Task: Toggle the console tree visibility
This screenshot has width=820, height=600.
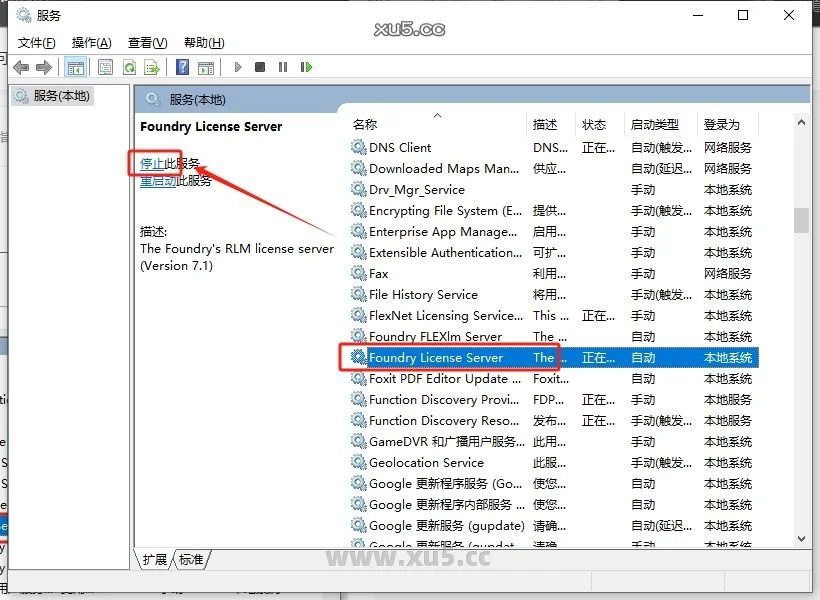Action: coord(76,67)
